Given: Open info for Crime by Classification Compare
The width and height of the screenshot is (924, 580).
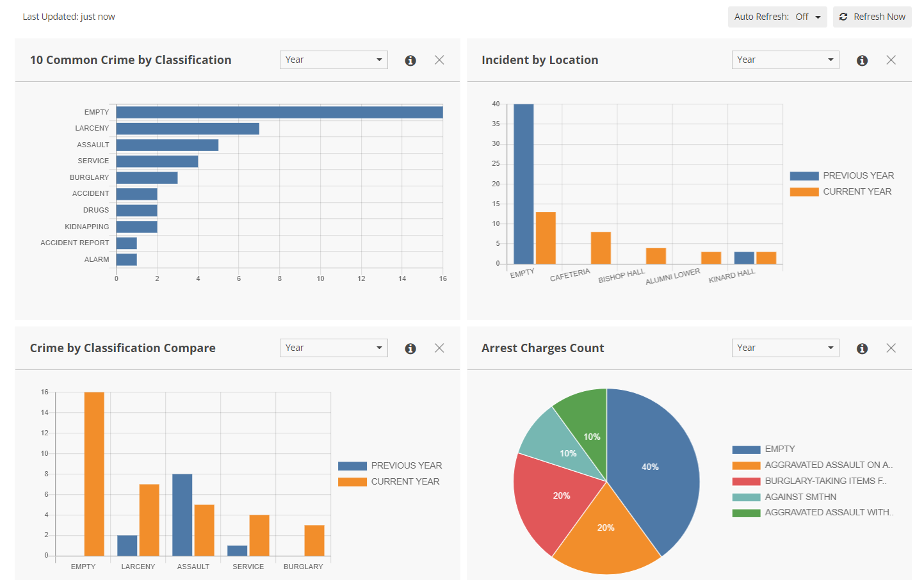Looking at the screenshot, I should point(410,348).
